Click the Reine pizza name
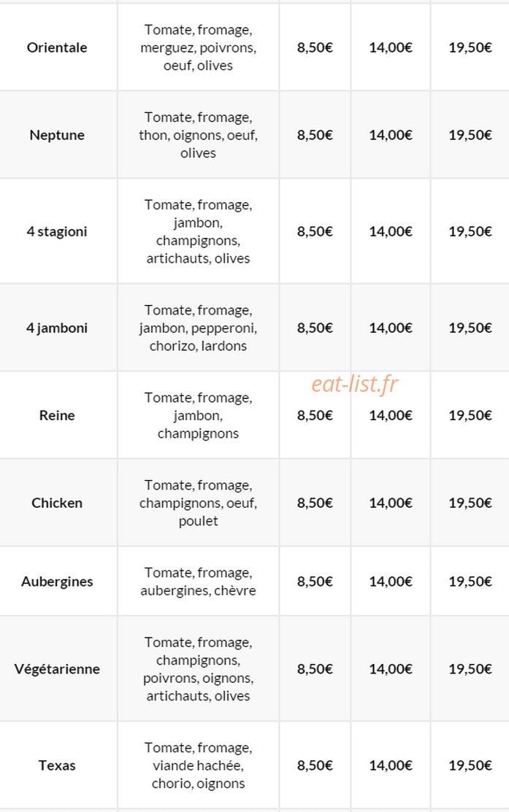Screen dimensions: 509x812 click(x=57, y=415)
